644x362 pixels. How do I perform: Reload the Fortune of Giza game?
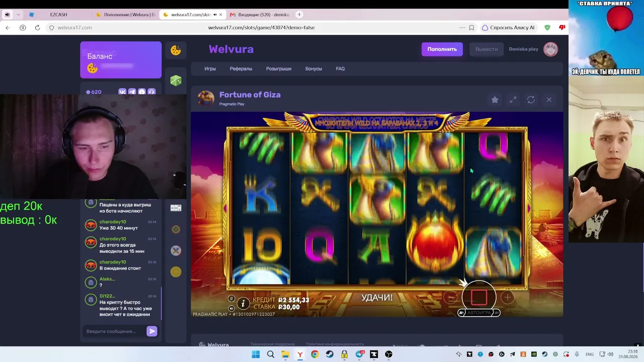531,100
